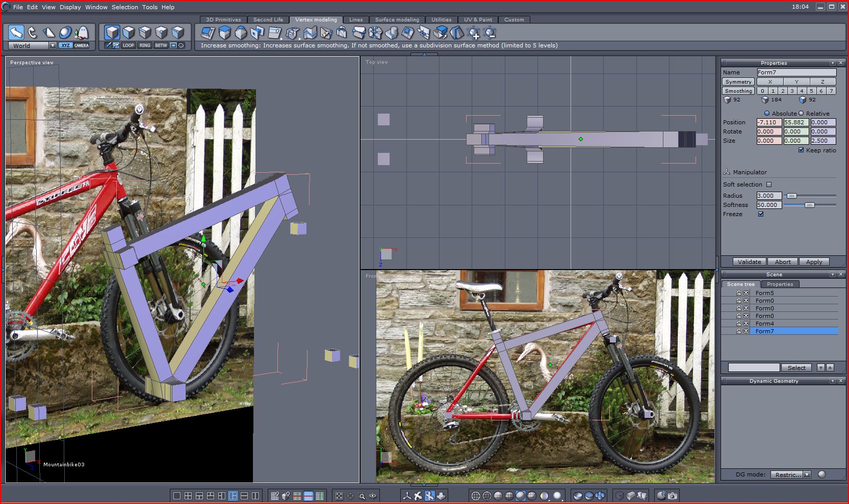
Task: Click Decrease smoothing icon with minus sign
Action: point(490,33)
